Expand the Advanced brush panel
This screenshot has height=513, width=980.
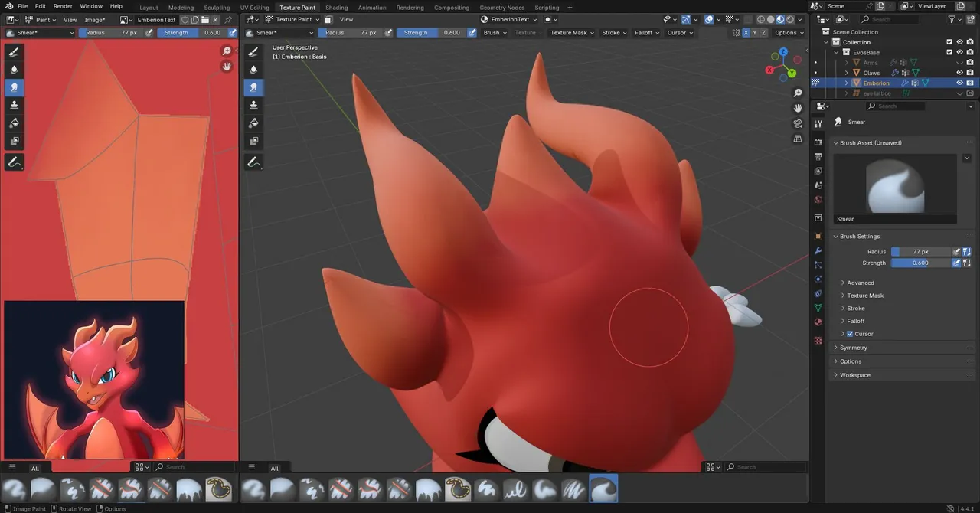861,283
